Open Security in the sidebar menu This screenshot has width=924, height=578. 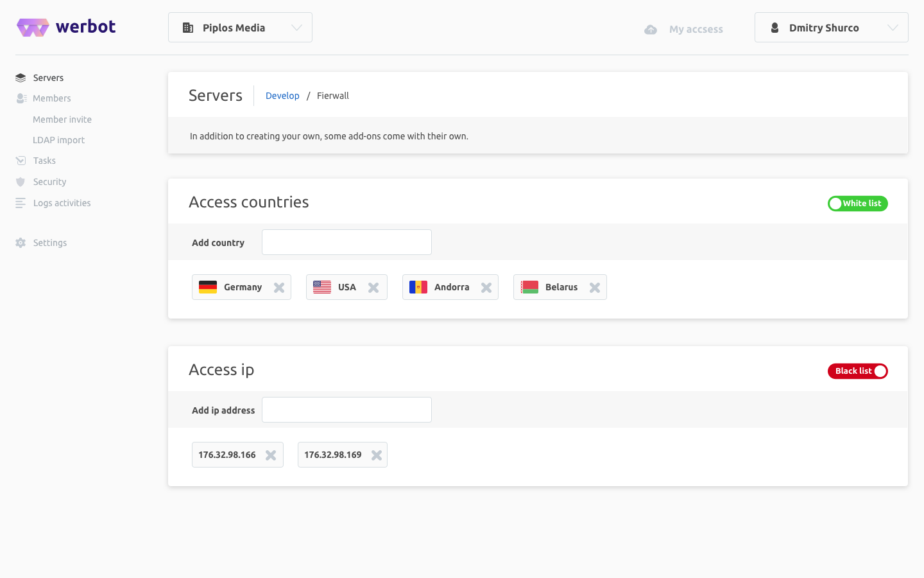[49, 182]
